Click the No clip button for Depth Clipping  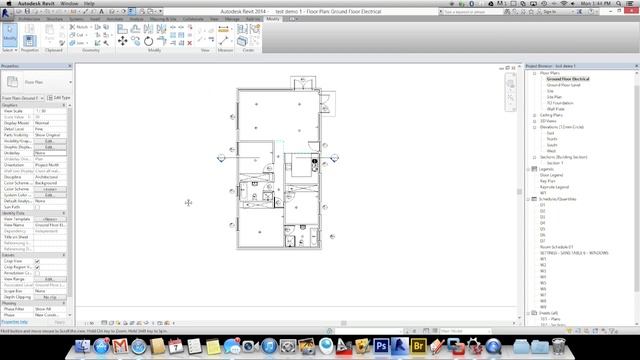[49, 297]
